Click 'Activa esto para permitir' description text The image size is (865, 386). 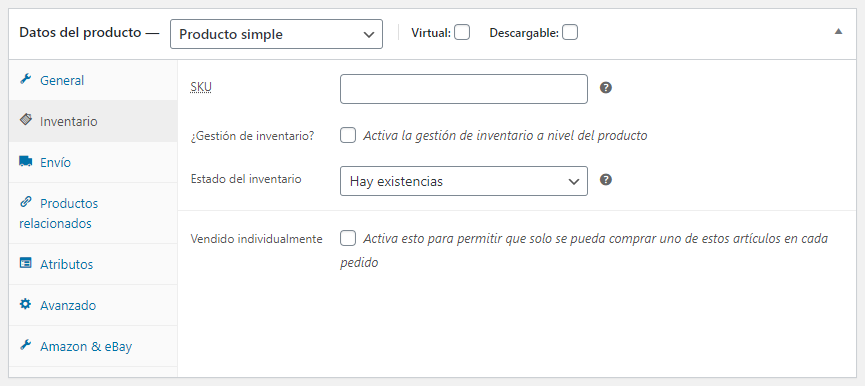pos(584,250)
